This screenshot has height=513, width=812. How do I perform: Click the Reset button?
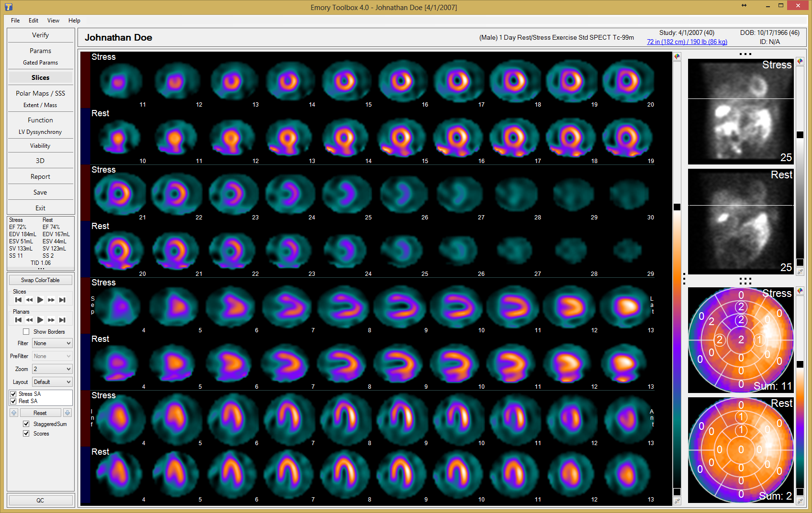pos(41,413)
